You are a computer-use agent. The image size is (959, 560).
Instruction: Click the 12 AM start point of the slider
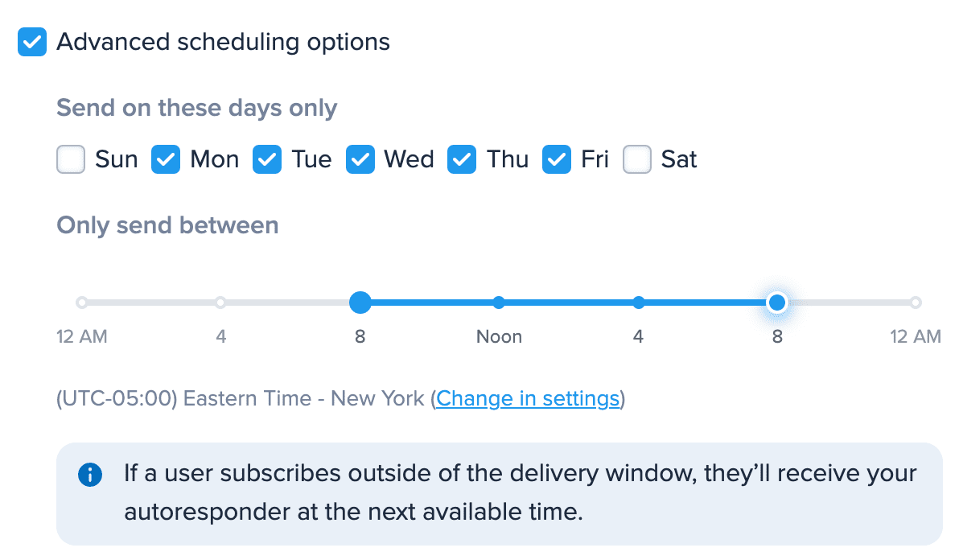[x=81, y=302]
